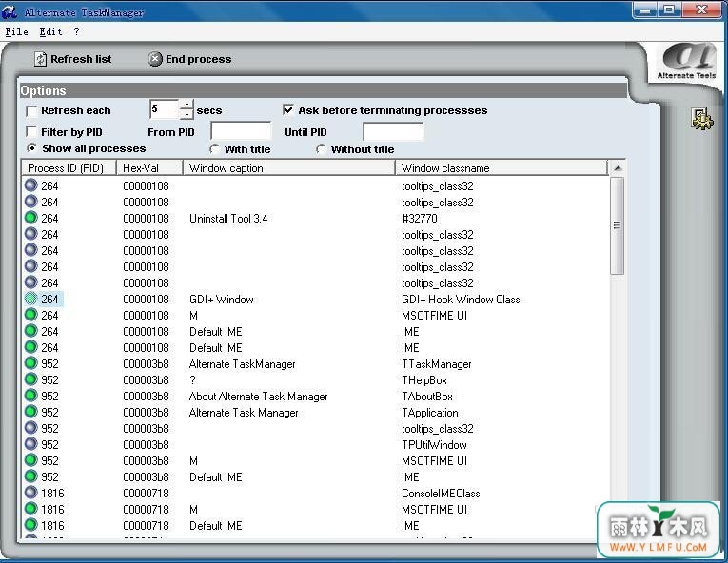Click the vertical scrollbar thumb of process list
Screen dimensions: 728x563
pos(617,225)
